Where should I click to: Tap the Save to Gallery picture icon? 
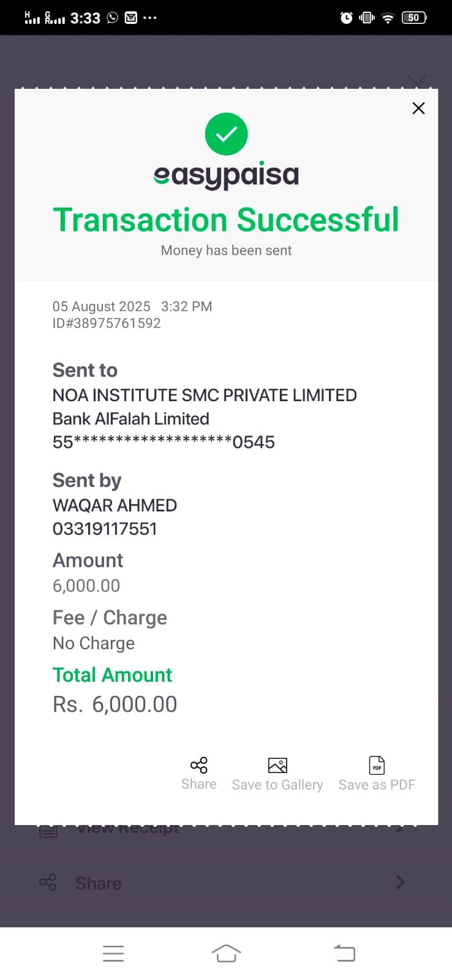(277, 765)
